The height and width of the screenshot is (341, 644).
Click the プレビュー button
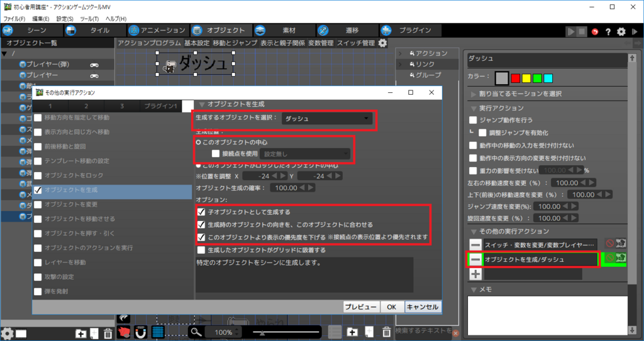pyautogui.click(x=360, y=307)
